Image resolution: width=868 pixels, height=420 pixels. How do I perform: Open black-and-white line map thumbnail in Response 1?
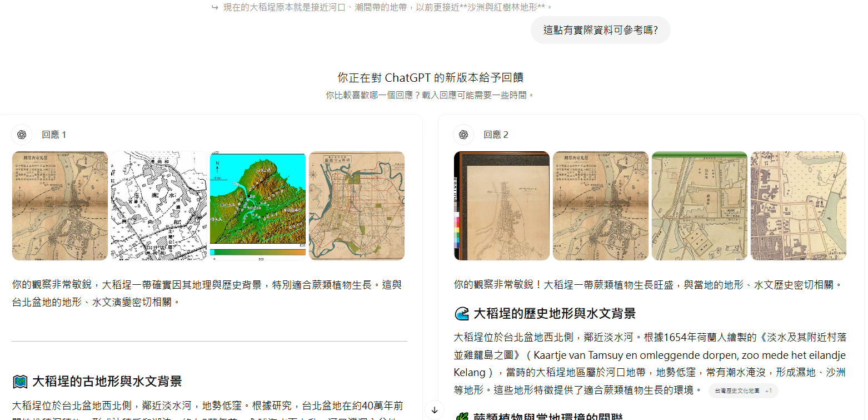(x=159, y=206)
